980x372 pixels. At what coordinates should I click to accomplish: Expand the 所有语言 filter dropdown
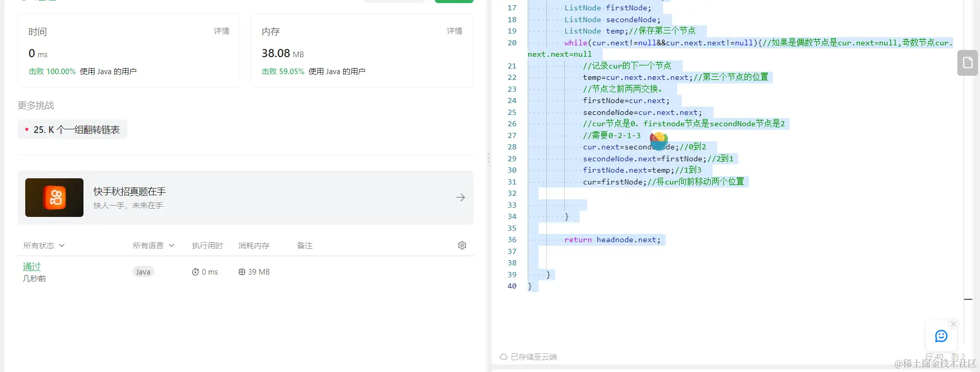click(x=154, y=246)
